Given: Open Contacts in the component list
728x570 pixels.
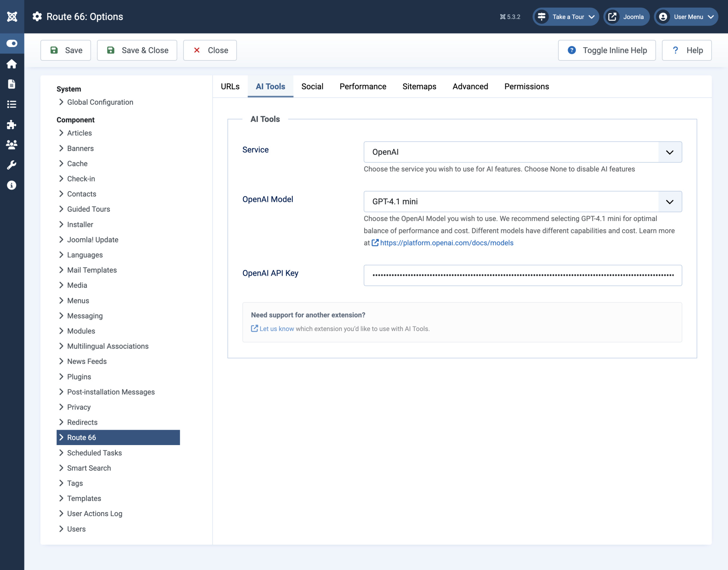Looking at the screenshot, I should (82, 194).
